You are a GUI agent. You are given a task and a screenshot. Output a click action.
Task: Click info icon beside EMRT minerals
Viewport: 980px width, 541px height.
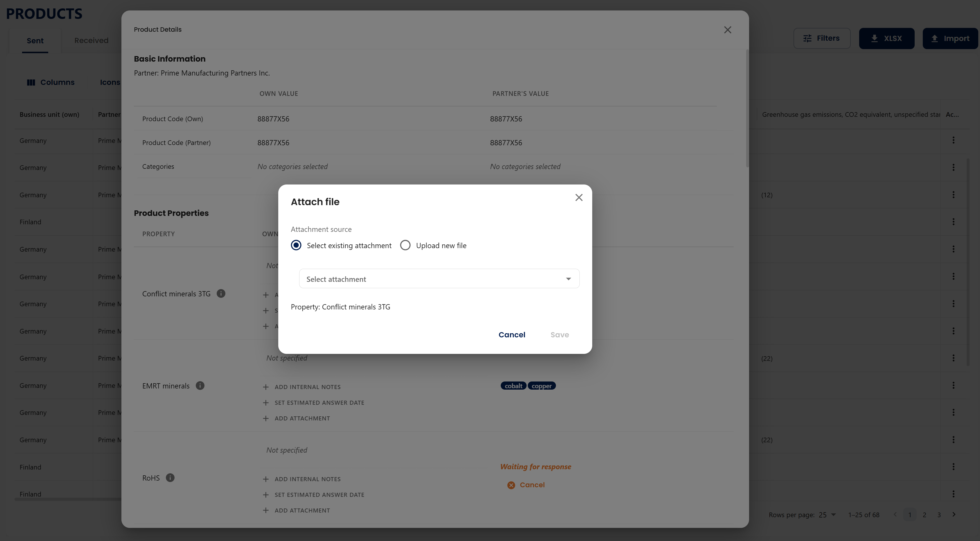click(x=200, y=385)
